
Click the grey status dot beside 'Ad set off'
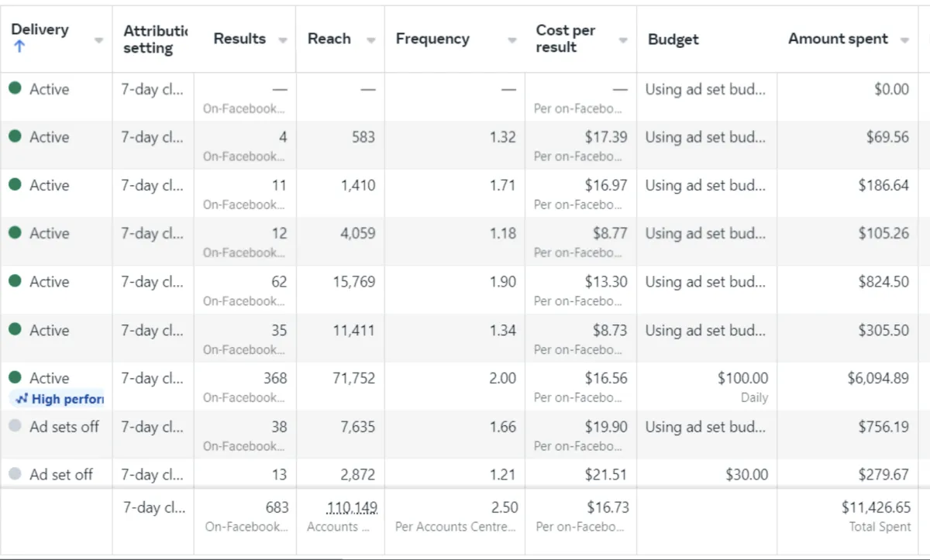click(x=15, y=474)
